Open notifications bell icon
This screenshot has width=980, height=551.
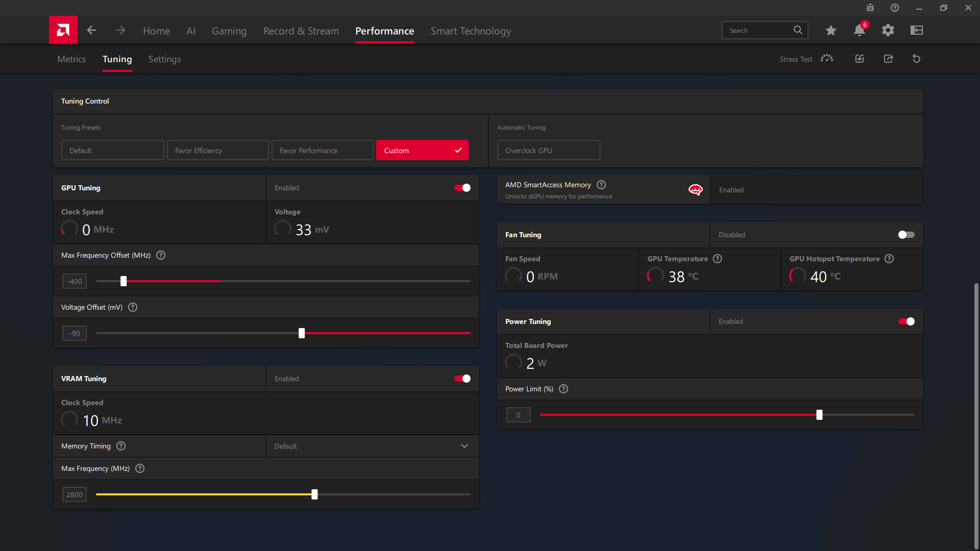coord(860,30)
